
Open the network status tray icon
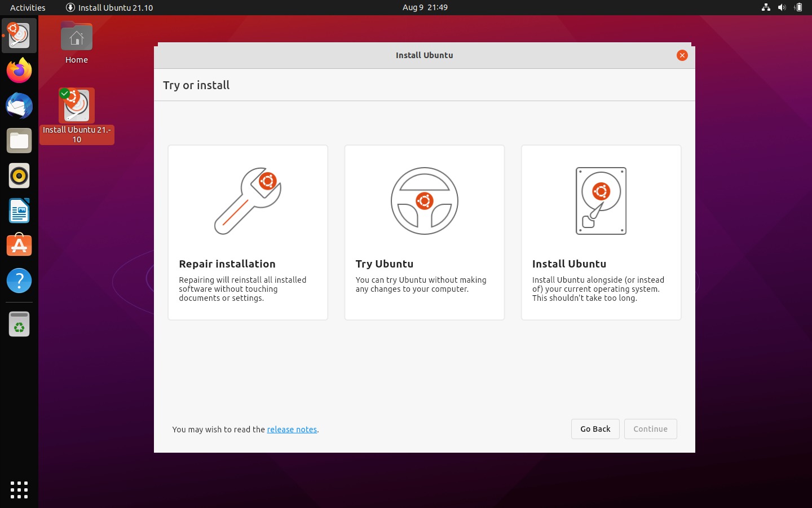[x=766, y=7]
